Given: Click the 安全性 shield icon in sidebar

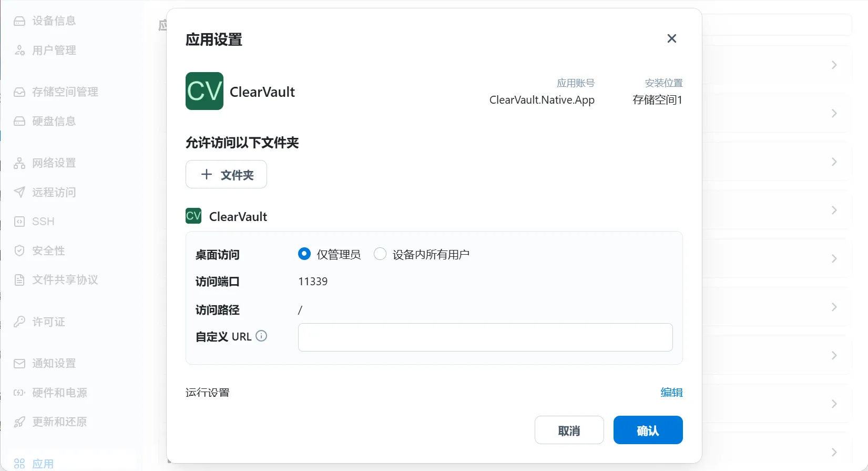Looking at the screenshot, I should (19, 251).
